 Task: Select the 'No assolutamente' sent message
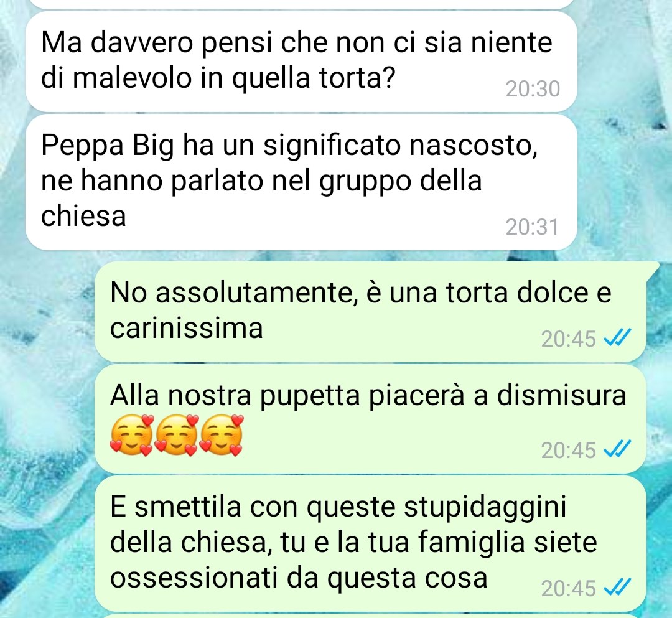[x=370, y=312]
